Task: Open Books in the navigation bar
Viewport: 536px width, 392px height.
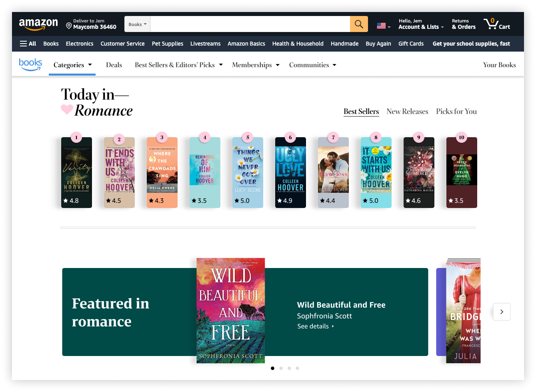Action: (51, 44)
